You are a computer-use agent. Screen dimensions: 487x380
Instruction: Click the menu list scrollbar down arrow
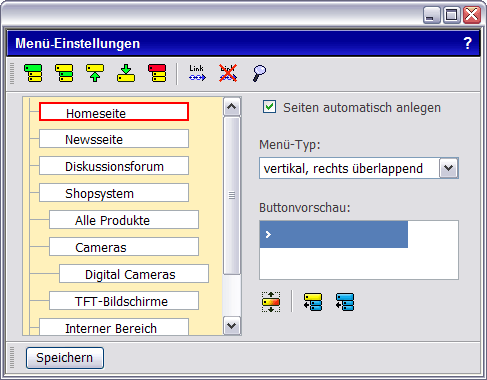232,325
